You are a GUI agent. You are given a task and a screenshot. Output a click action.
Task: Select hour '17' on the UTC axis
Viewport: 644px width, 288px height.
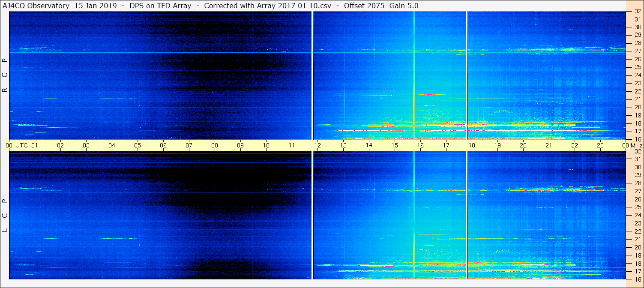click(446, 145)
